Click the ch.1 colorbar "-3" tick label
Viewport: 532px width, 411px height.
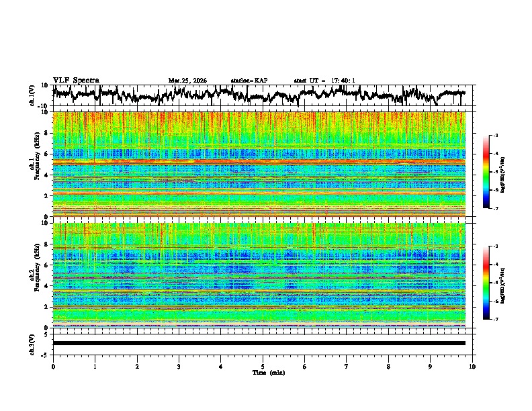tap(495, 135)
